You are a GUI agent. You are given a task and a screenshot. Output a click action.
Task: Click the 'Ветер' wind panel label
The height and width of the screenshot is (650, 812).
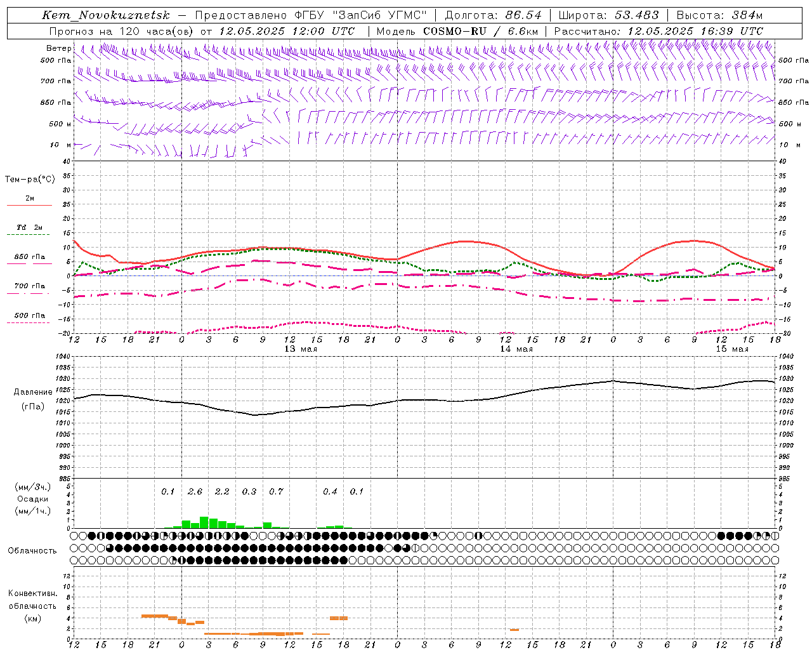59,48
